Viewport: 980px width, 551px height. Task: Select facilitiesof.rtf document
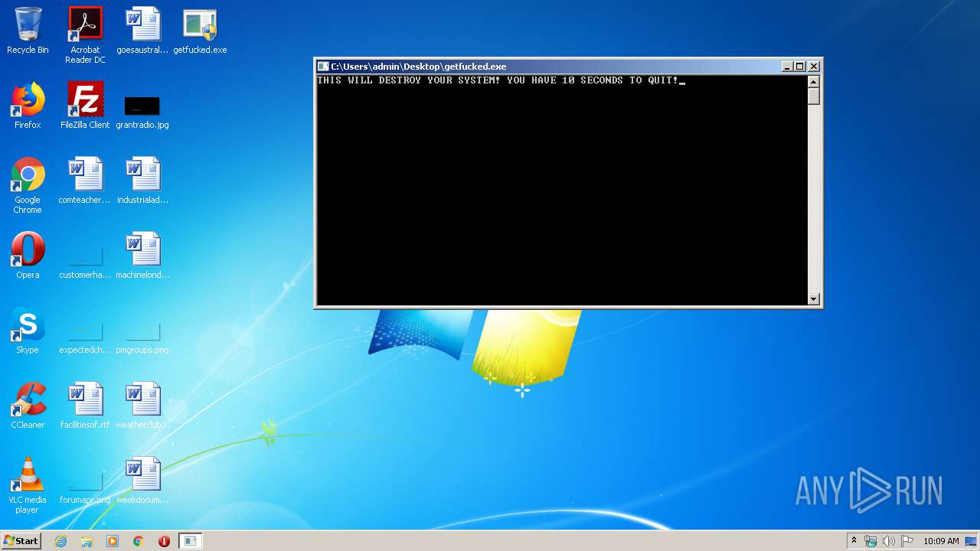click(x=85, y=406)
